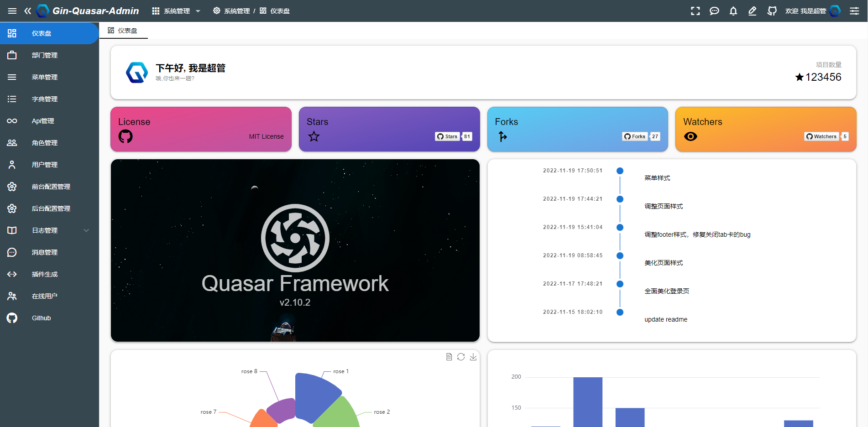Open Api管理 in the sidebar
The height and width of the screenshot is (427, 868).
click(x=49, y=121)
